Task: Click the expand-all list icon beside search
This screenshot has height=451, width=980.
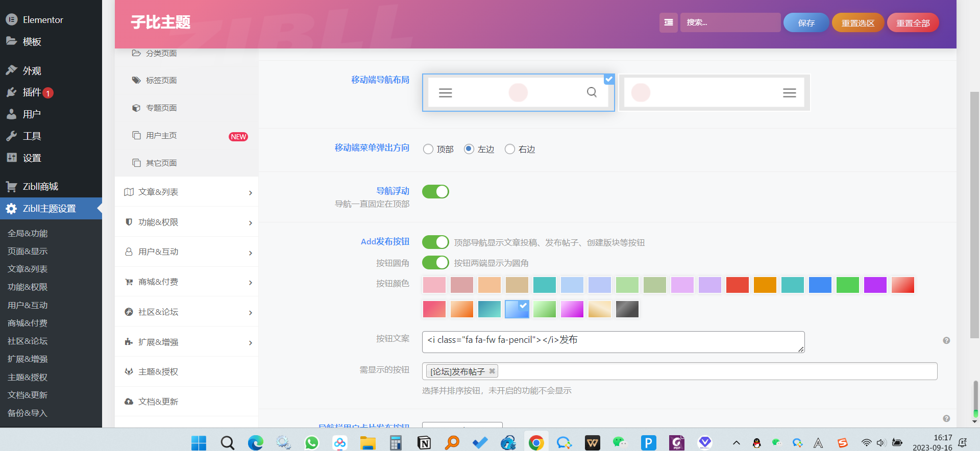Action: 668,22
